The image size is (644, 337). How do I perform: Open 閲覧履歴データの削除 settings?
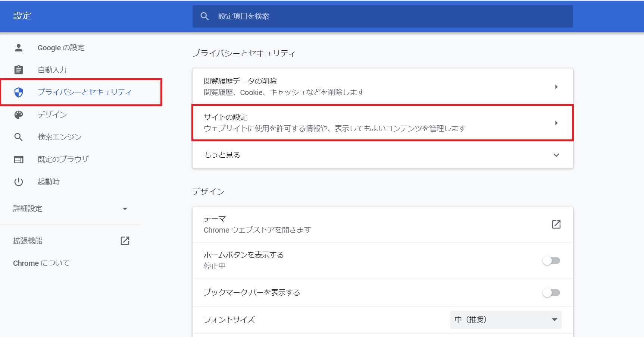[381, 86]
